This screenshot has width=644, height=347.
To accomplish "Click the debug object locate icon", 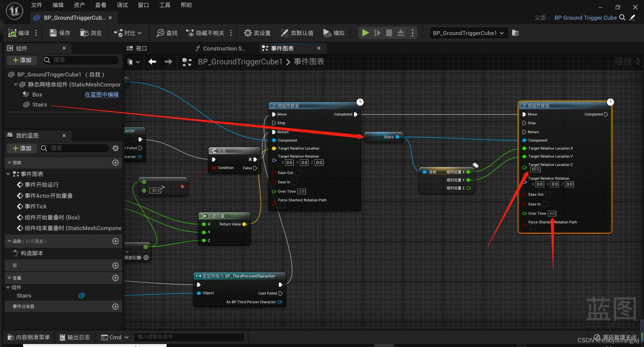I will tap(515, 33).
